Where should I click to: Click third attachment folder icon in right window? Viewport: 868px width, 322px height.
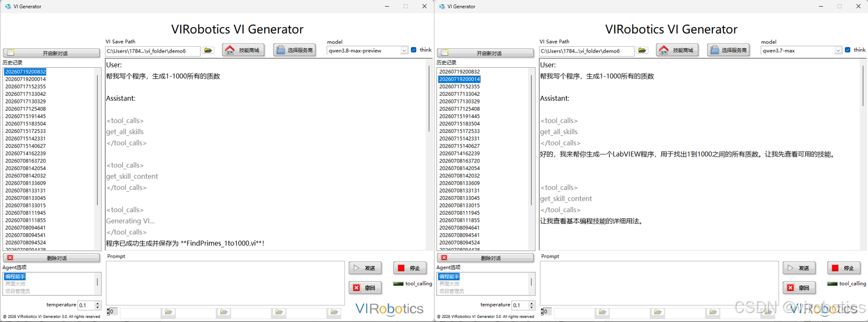[x=713, y=312]
